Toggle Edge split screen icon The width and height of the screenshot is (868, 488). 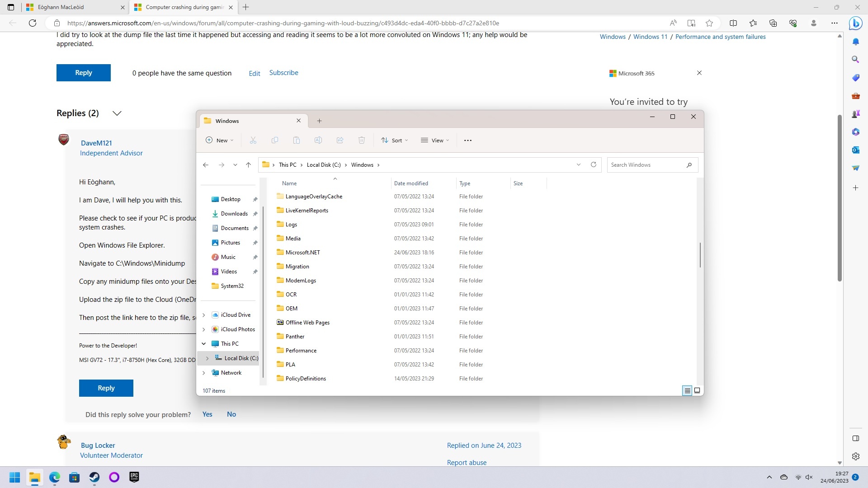click(733, 23)
